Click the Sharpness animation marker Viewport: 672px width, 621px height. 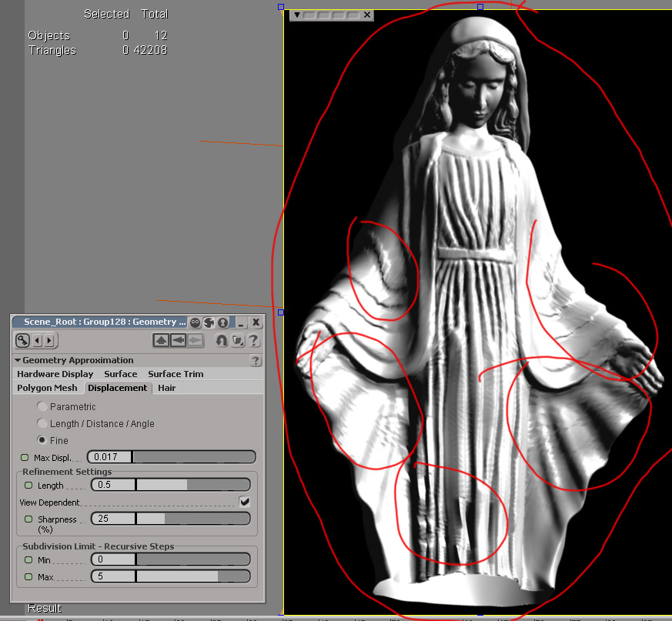[x=29, y=519]
